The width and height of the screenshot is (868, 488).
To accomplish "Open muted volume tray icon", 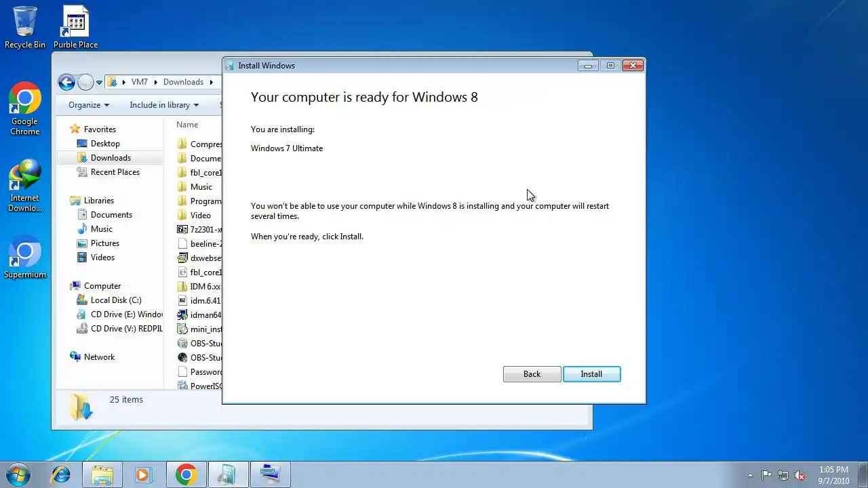I will pyautogui.click(x=800, y=475).
